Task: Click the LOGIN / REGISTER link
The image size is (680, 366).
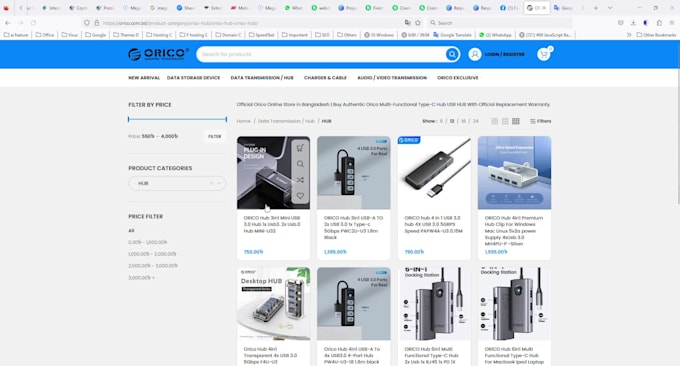Action: point(504,54)
